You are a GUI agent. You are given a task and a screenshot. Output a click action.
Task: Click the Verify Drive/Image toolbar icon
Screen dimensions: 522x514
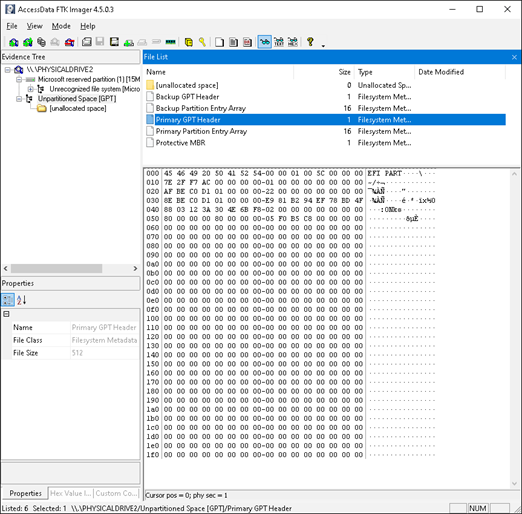point(156,42)
